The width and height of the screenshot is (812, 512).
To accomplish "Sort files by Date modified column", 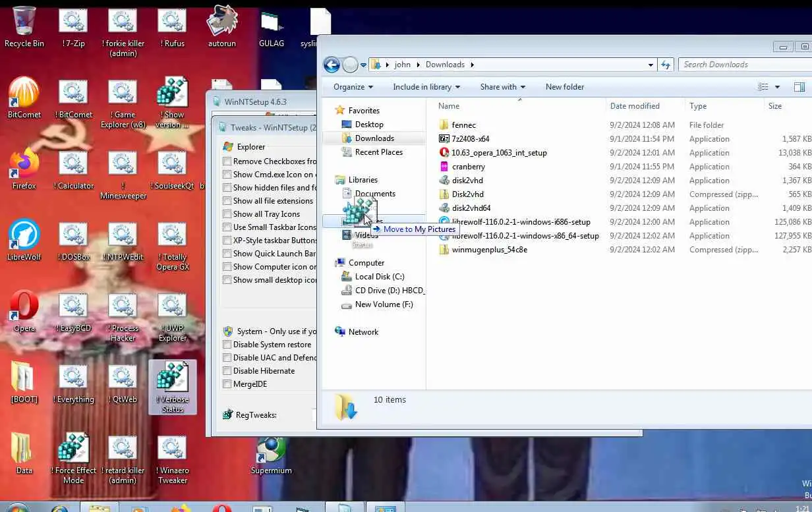I will (x=645, y=106).
